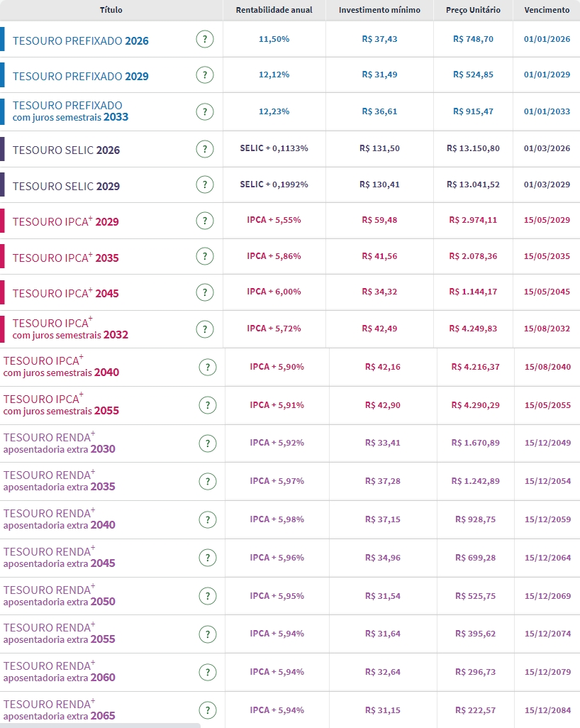Click the Vencimento column header
This screenshot has height=728, width=580.
coord(546,10)
